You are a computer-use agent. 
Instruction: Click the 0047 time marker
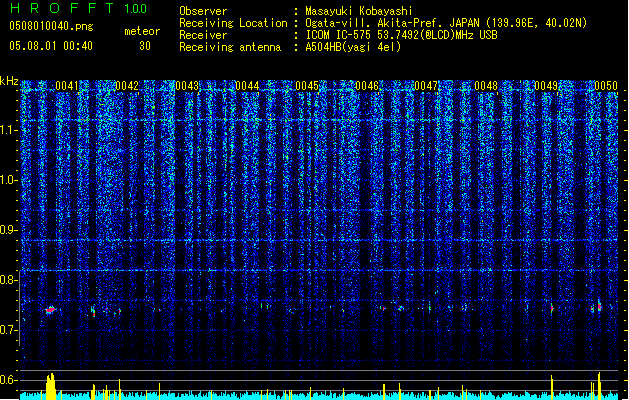[x=426, y=86]
